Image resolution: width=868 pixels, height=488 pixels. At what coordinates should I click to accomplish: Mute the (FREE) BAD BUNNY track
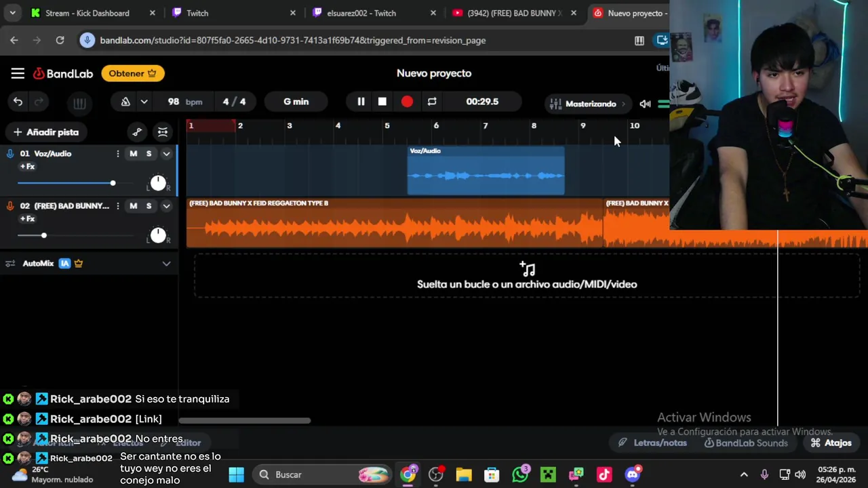[133, 206]
